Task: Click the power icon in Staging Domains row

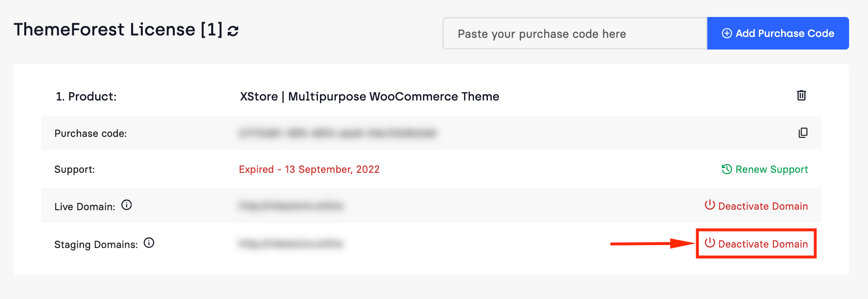Action: tap(710, 243)
